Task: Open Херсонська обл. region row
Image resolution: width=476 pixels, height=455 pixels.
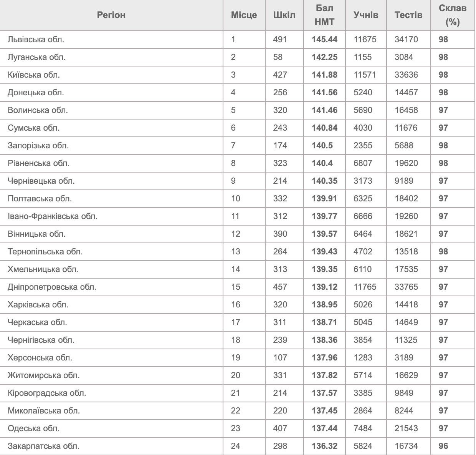Action: click(x=40, y=357)
